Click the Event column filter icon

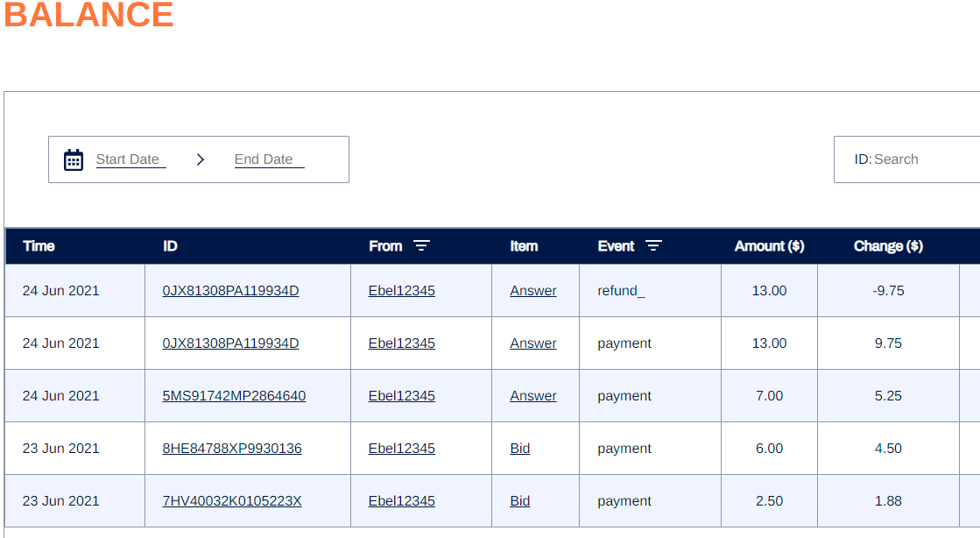point(653,246)
